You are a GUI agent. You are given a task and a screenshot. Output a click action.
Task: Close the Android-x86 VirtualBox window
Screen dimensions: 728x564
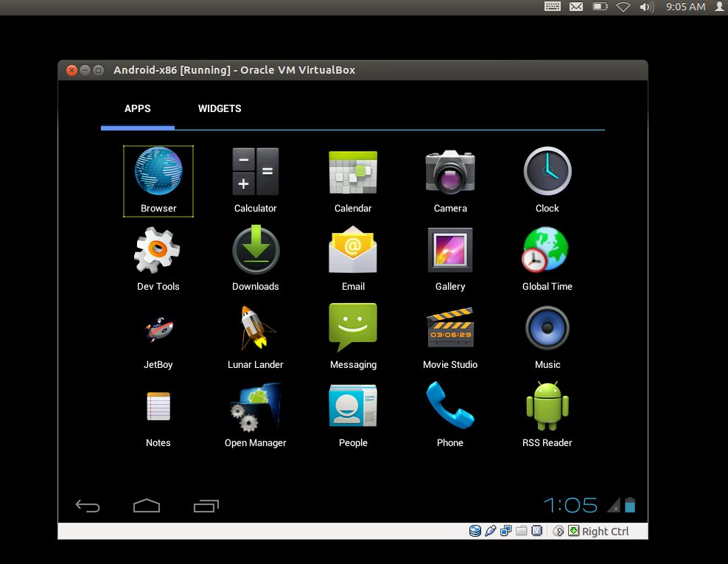(x=71, y=70)
